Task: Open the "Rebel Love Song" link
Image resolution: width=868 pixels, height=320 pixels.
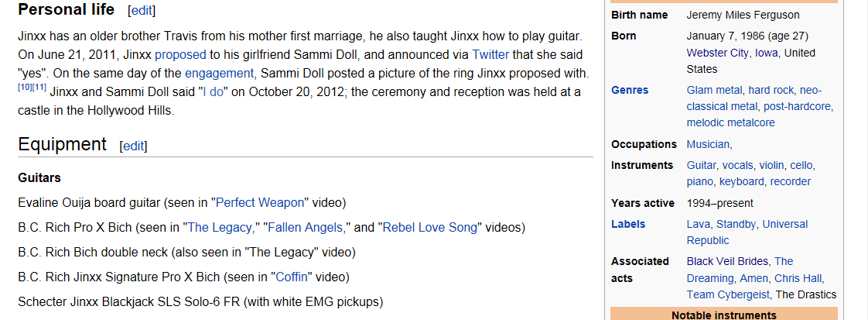Action: [429, 228]
